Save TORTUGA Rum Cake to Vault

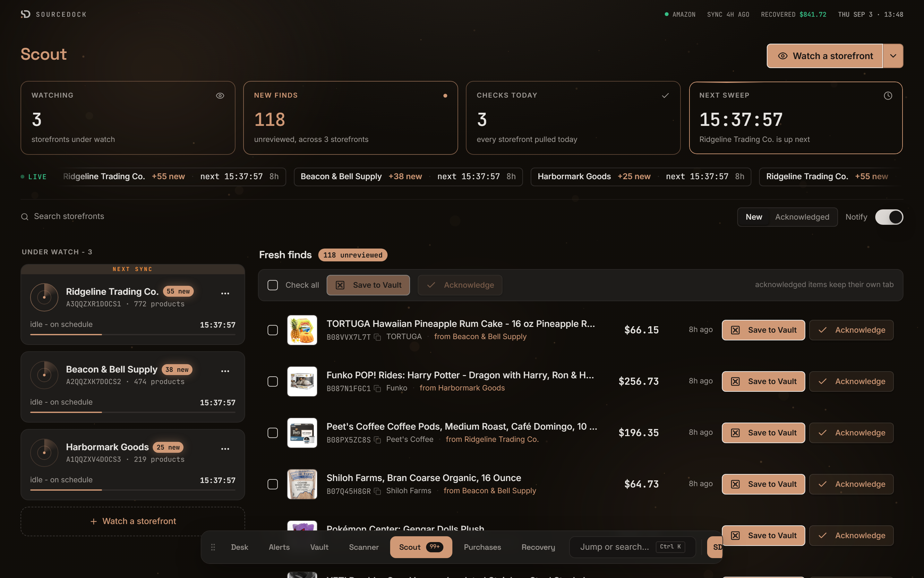coord(763,330)
